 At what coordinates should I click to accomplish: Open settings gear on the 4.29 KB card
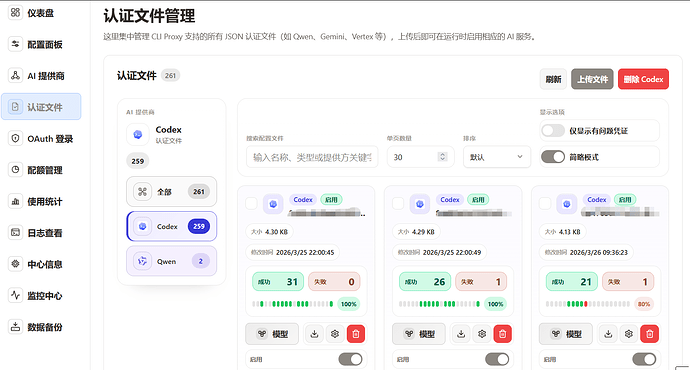[x=482, y=334]
